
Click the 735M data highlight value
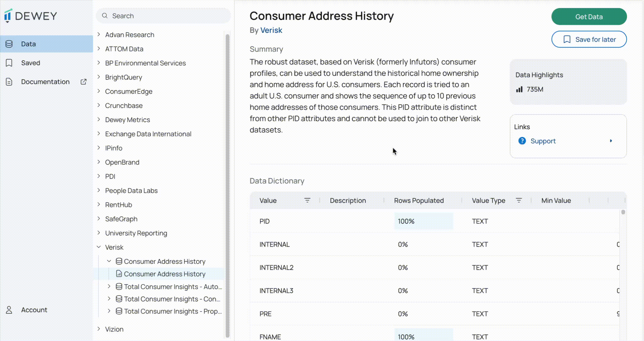535,90
